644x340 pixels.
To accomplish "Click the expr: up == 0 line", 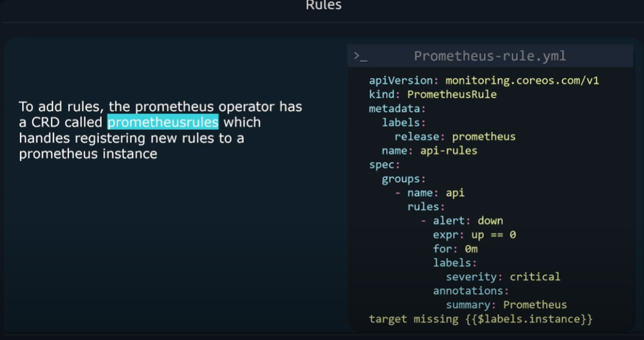I will tap(474, 234).
